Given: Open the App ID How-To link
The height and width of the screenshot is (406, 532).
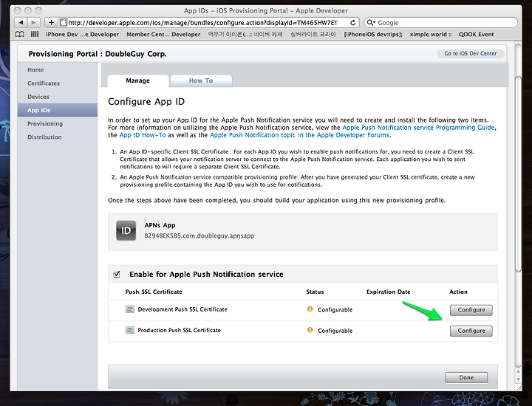Looking at the screenshot, I should tap(143, 135).
